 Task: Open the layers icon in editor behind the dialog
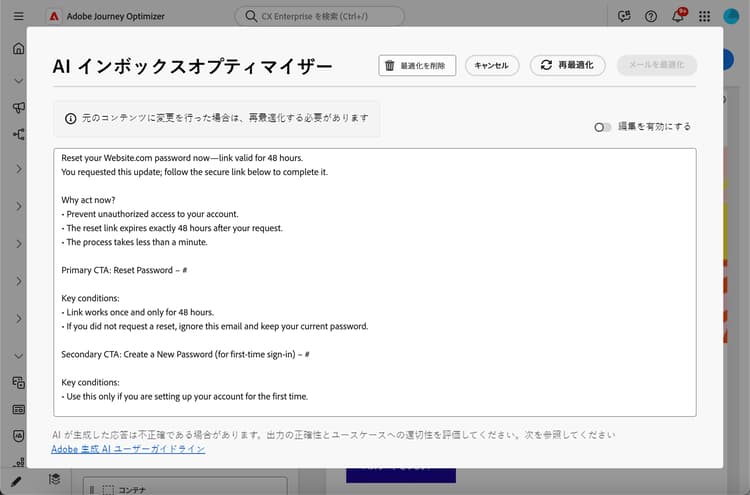pos(55,479)
